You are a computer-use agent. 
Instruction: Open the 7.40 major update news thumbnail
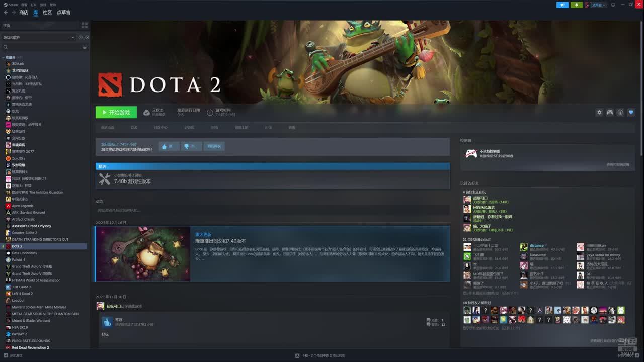tap(143, 253)
